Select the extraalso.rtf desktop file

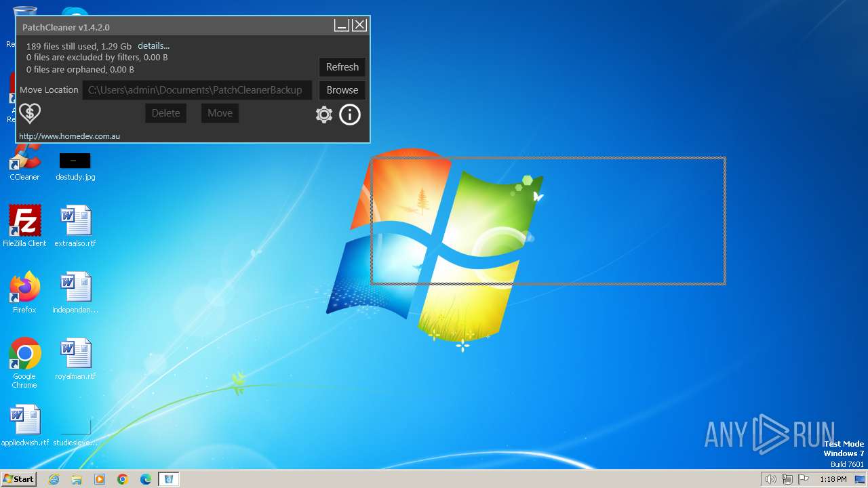pos(75,226)
